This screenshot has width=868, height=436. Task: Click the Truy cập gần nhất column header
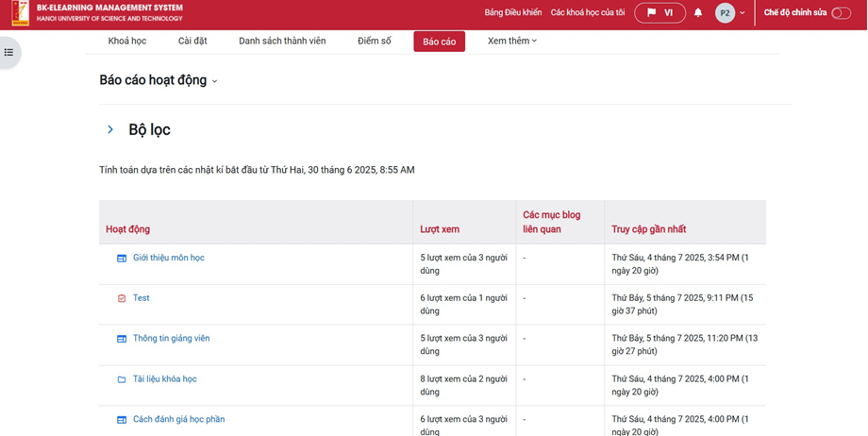[x=649, y=229]
